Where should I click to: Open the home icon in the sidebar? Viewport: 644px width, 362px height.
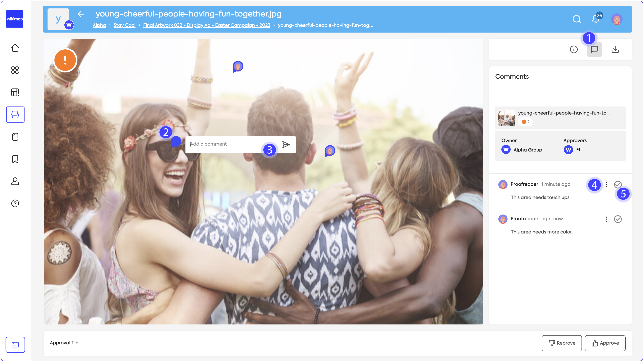click(x=15, y=48)
